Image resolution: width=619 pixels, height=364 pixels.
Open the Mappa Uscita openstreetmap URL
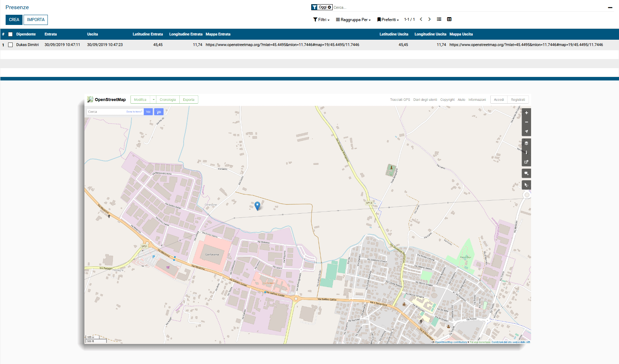(526, 45)
